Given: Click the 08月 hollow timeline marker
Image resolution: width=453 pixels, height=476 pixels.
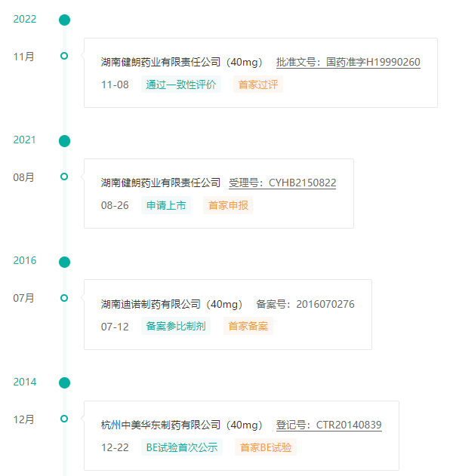Looking at the screenshot, I should click(x=64, y=177).
